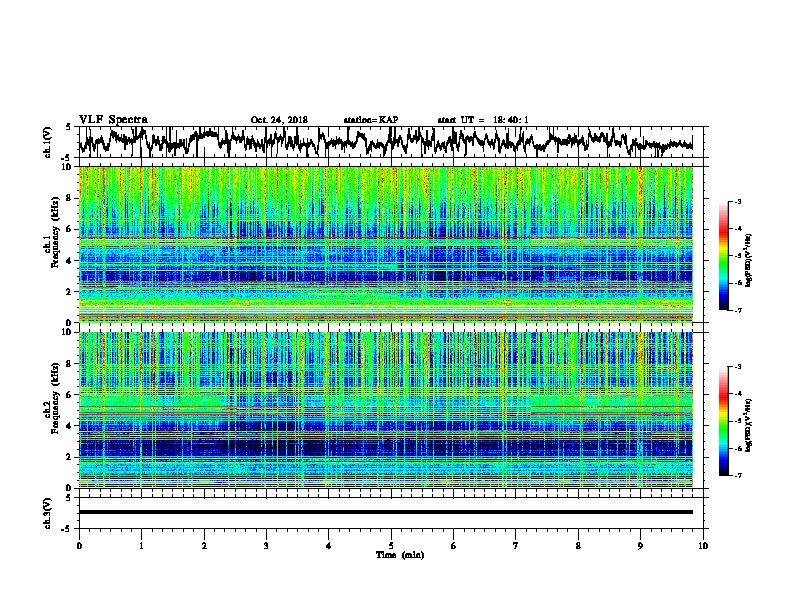Click the "-7" tick on ch.2 colorbar
The width and height of the screenshot is (792, 612).
(737, 475)
